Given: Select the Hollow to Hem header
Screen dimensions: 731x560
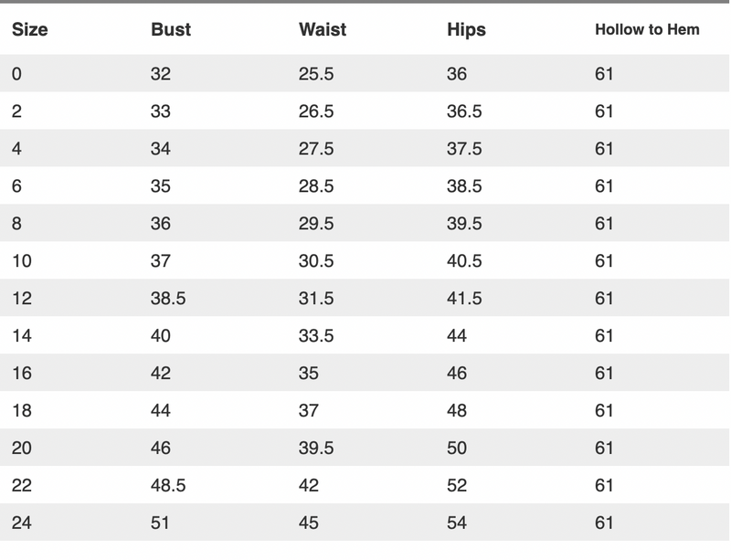Looking at the screenshot, I should click(x=647, y=29).
